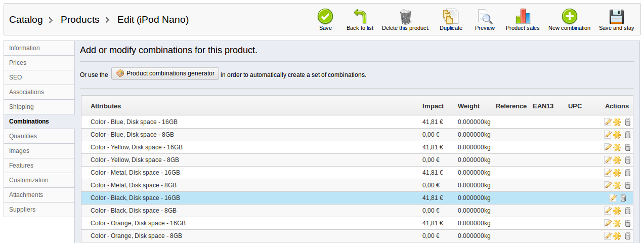Screen dimensions: 644x243
Task: Click the green Save checkmark icon
Action: (x=325, y=16)
